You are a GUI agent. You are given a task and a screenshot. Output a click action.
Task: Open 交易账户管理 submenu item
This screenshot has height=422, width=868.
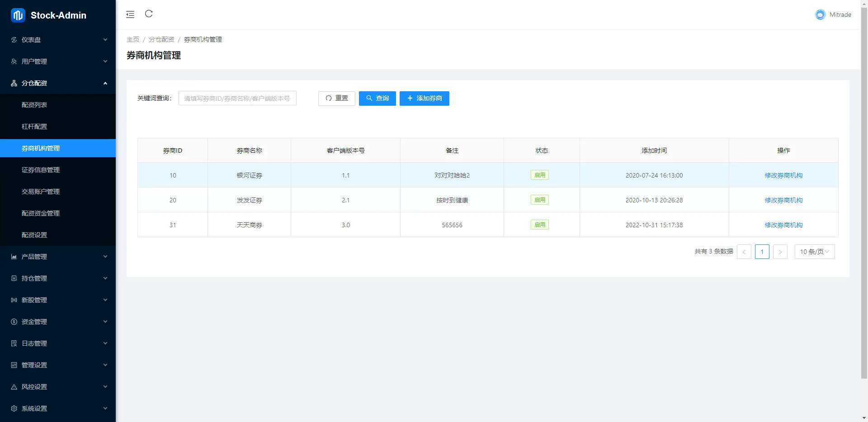58,192
